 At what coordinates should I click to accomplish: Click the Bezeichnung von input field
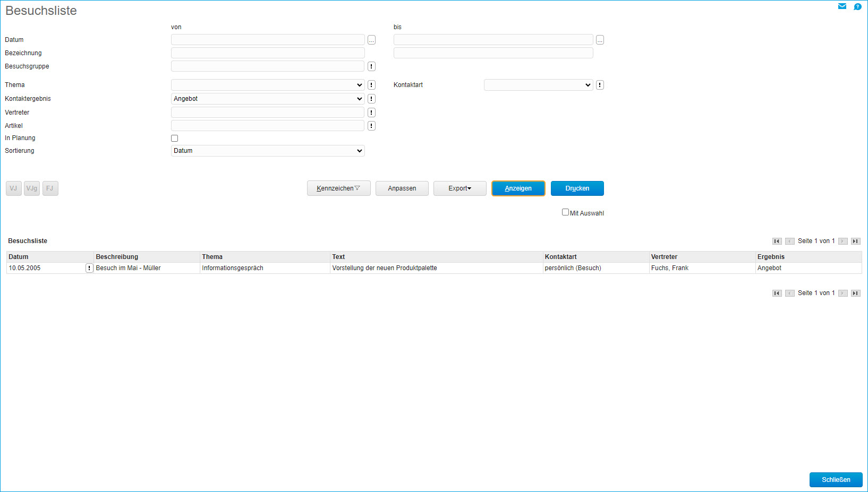click(268, 53)
